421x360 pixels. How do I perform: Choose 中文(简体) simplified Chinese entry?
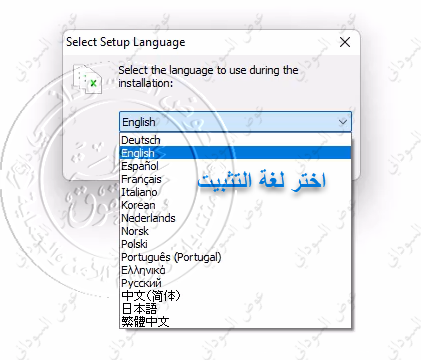[x=235, y=296]
